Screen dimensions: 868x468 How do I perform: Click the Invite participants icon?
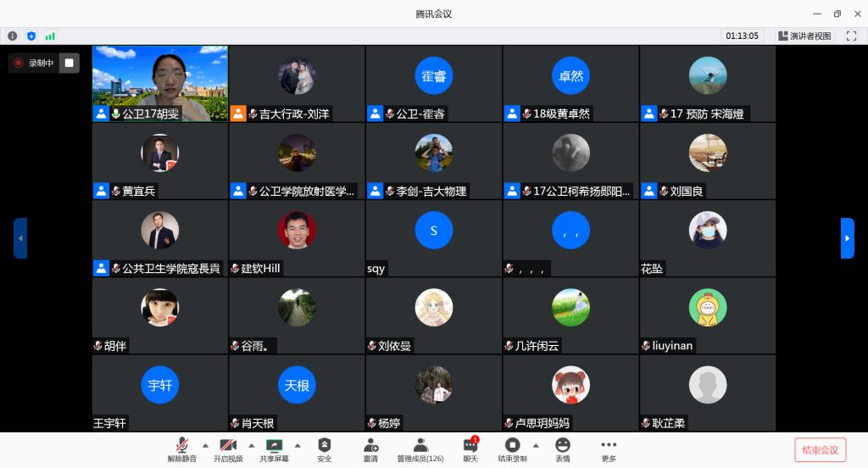click(x=370, y=446)
